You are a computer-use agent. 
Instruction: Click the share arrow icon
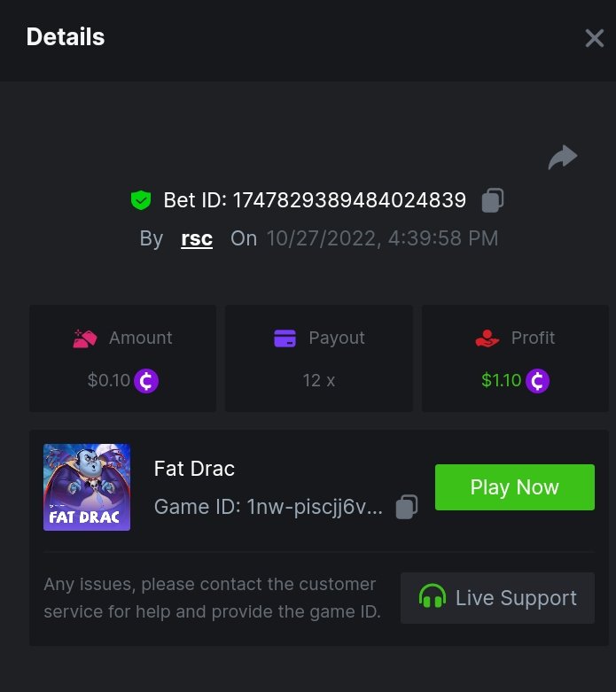[x=563, y=158]
